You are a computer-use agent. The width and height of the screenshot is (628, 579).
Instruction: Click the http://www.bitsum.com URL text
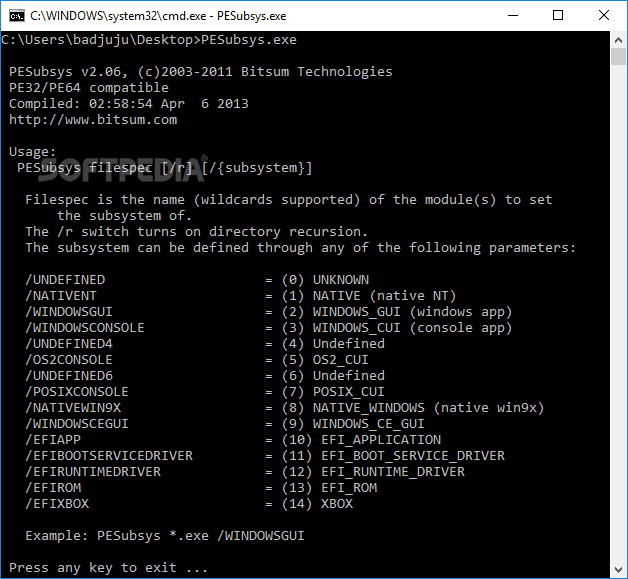(93, 120)
